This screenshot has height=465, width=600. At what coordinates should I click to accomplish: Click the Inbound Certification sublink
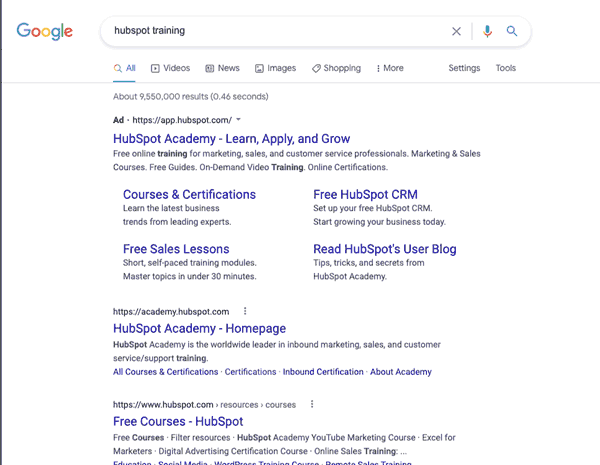pyautogui.click(x=323, y=372)
